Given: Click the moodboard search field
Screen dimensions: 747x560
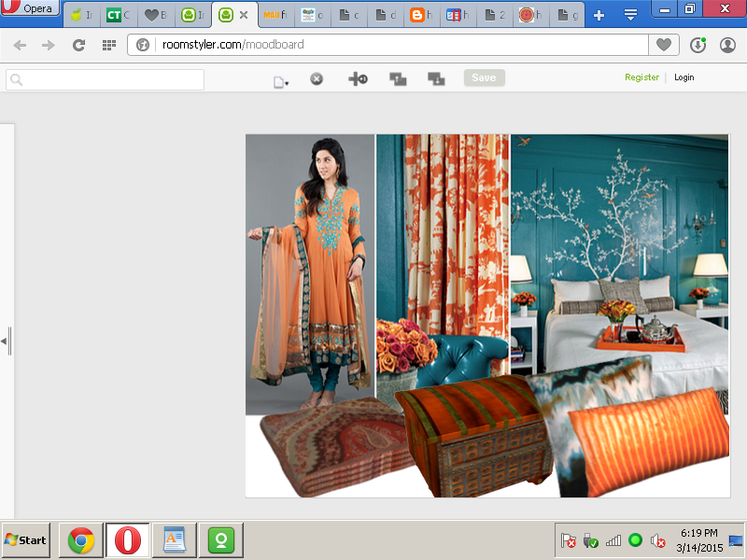Looking at the screenshot, I should (105, 80).
